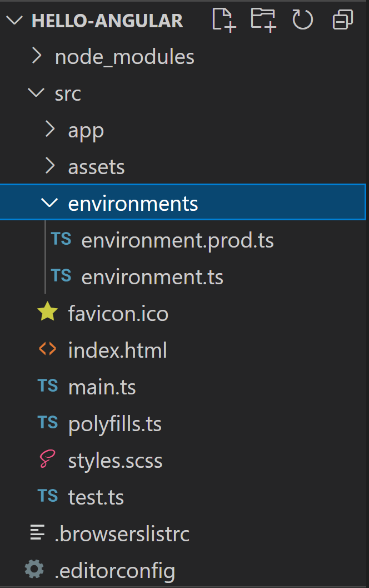This screenshot has height=588, width=369.
Task: Select the app folder label
Action: [x=86, y=132]
